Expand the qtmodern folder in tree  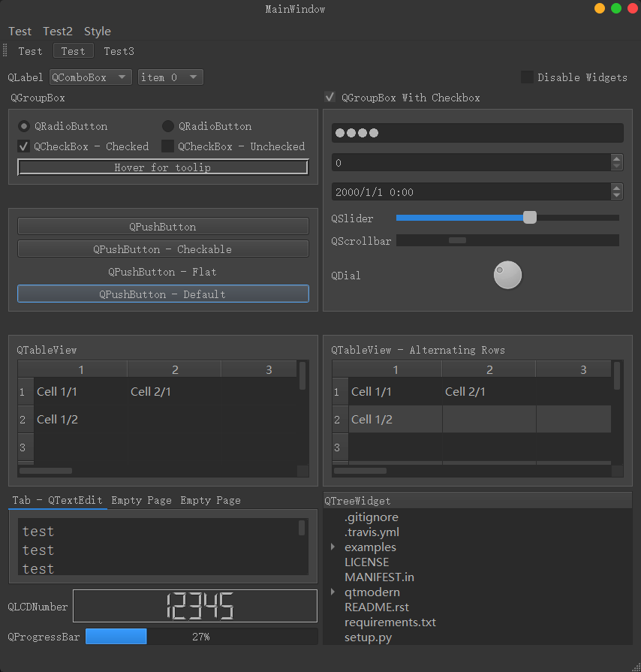(x=333, y=592)
